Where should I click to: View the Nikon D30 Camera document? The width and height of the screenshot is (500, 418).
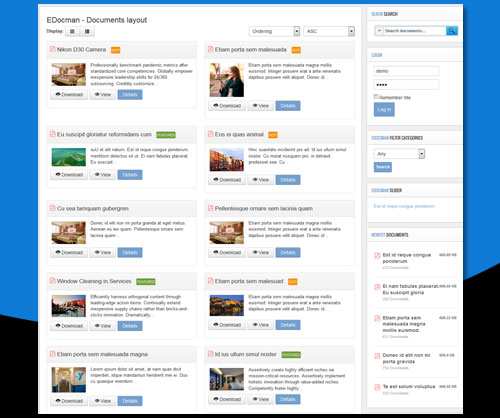tap(102, 95)
